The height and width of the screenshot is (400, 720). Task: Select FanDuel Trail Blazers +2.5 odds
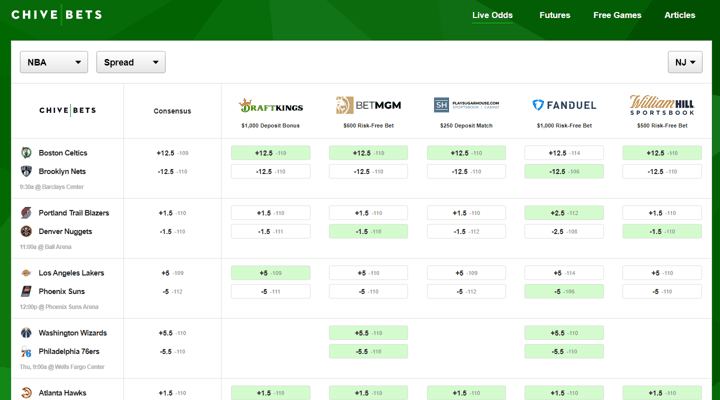point(564,213)
